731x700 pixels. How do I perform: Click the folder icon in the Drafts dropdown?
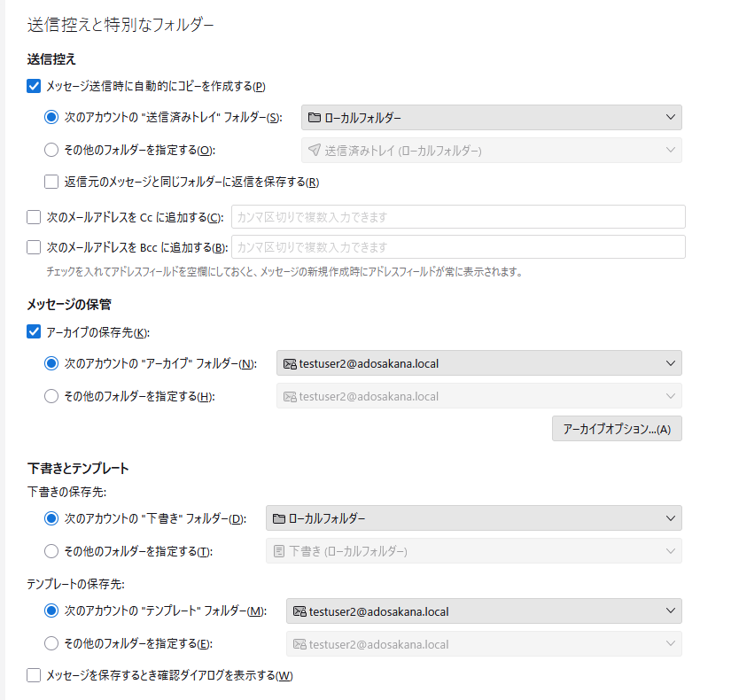pos(279,518)
